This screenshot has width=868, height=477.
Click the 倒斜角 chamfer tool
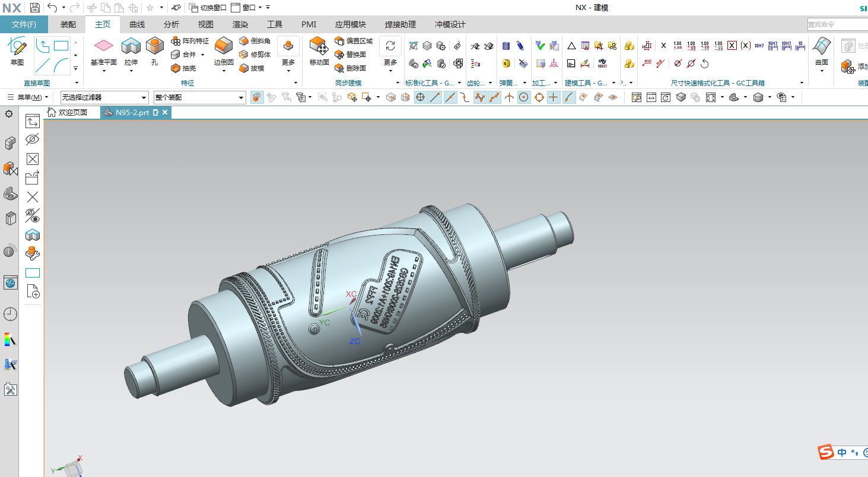[255, 41]
